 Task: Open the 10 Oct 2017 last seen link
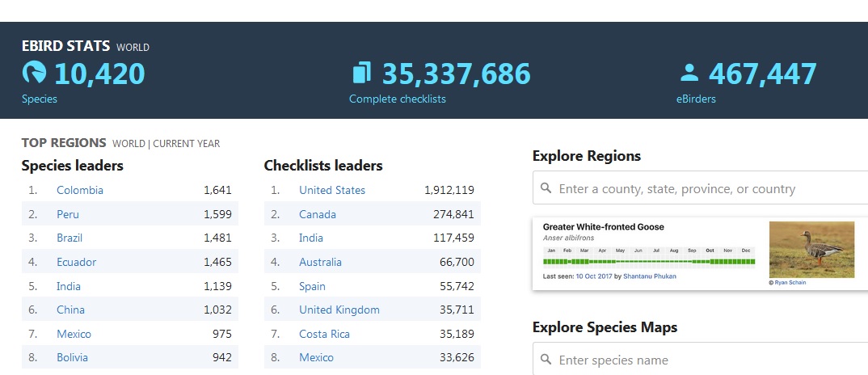pyautogui.click(x=593, y=276)
